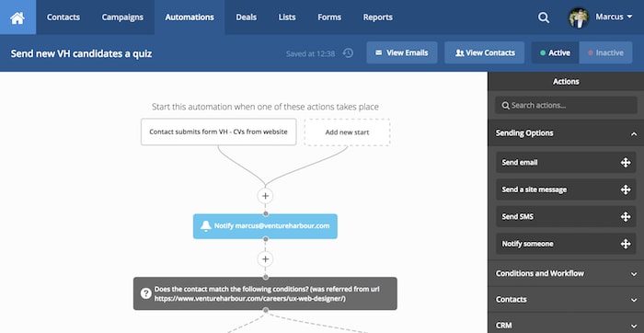Select the Send SMS action
The image size is (644, 333).
566,217
